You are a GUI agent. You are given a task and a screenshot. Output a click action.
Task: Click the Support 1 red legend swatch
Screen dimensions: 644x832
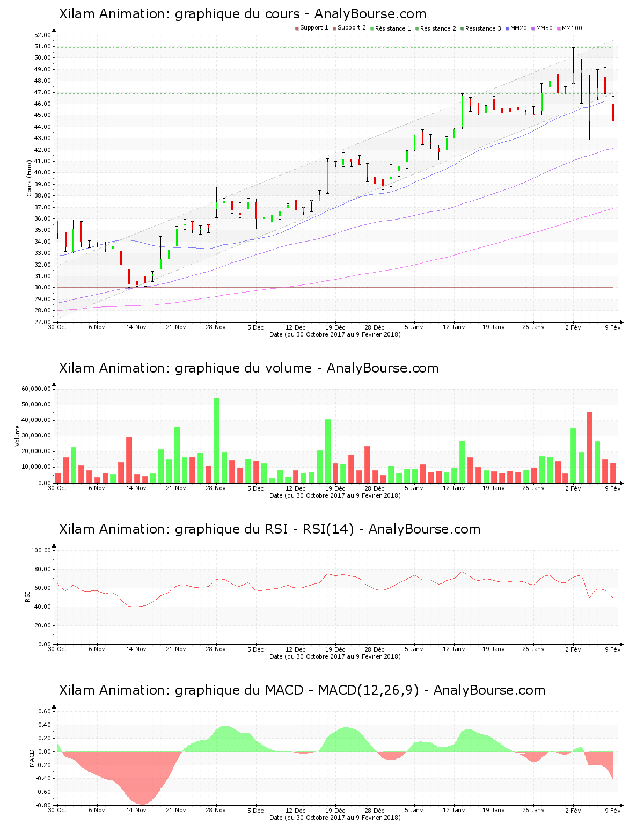[297, 28]
